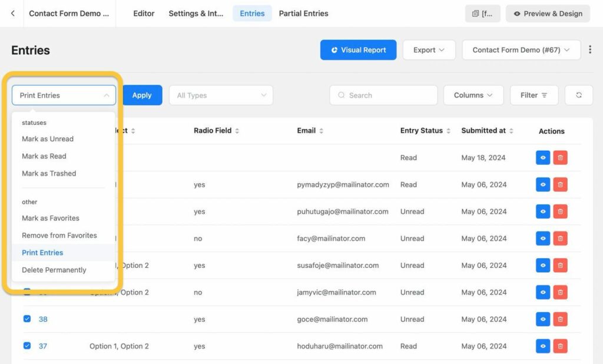Copy the form shortcode button
603x364 pixels.
coord(483,14)
